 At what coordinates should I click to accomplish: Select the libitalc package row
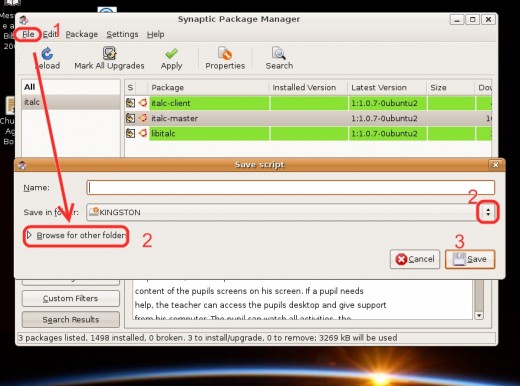308,133
